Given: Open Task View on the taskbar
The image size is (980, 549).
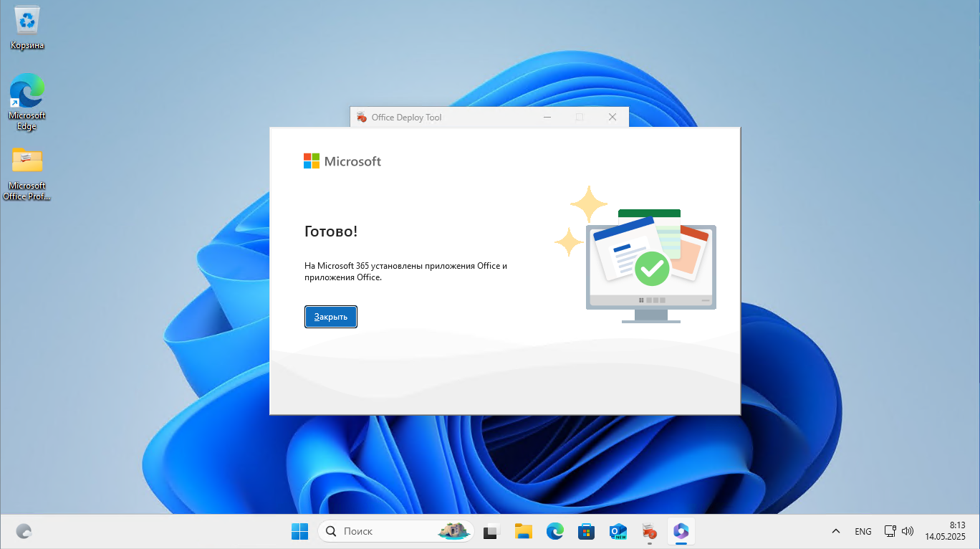Looking at the screenshot, I should 491,531.
